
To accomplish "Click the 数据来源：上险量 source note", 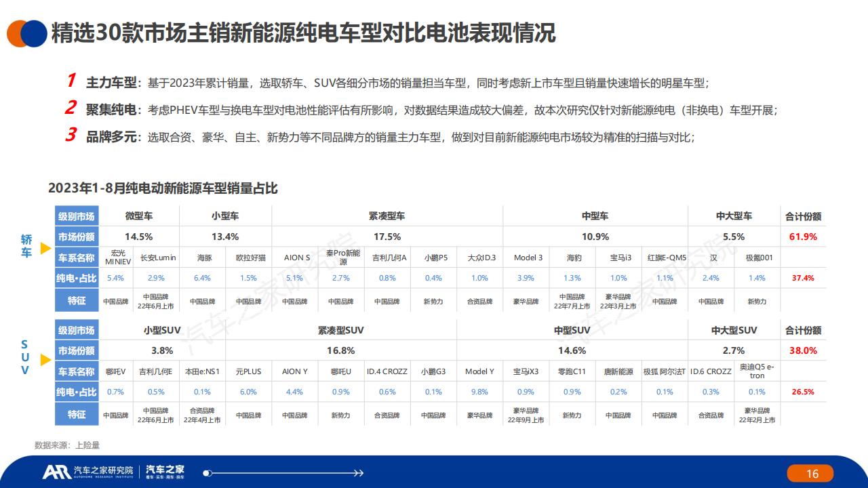I will click(67, 445).
